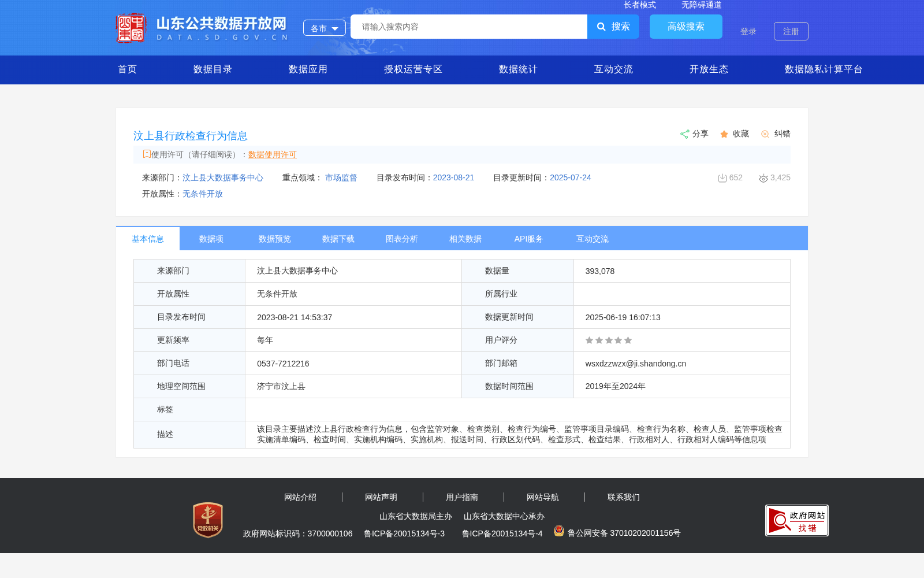Click the 党政机关 badge icon in footer
Screen dimensions: 924x578
click(x=208, y=520)
